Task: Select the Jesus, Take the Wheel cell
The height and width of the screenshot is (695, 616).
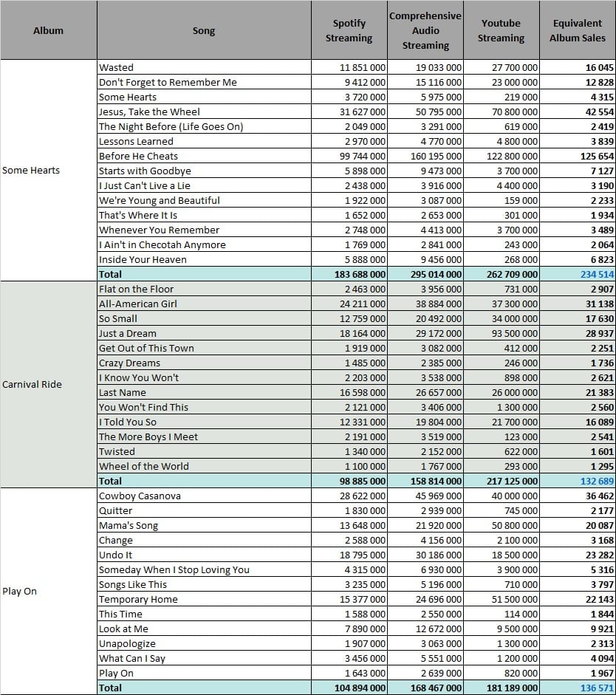Action: (x=204, y=112)
